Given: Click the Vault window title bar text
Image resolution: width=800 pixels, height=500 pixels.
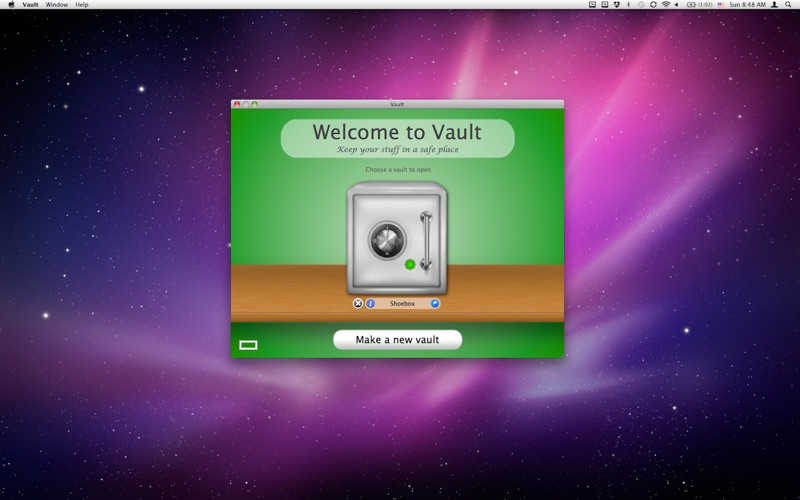Looking at the screenshot, I should pos(397,104).
